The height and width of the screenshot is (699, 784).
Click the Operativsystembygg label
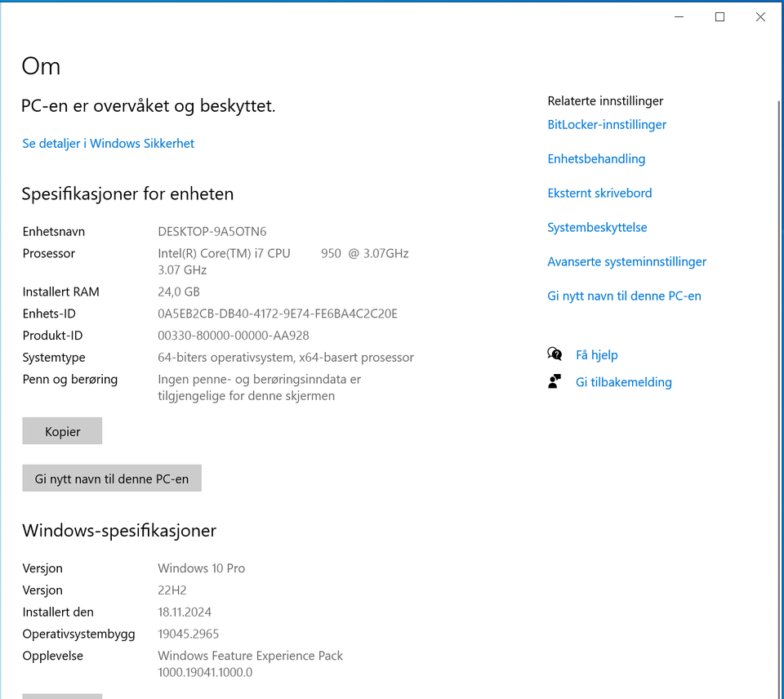pos(78,634)
